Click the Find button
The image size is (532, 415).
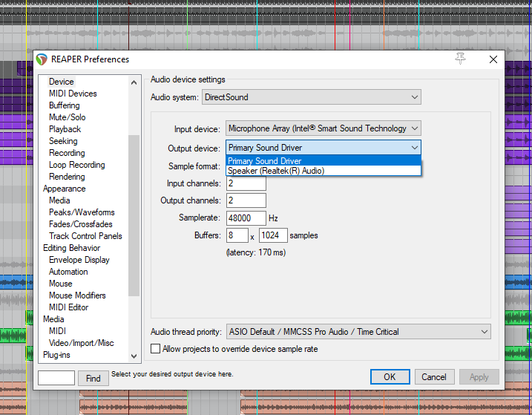pyautogui.click(x=93, y=378)
